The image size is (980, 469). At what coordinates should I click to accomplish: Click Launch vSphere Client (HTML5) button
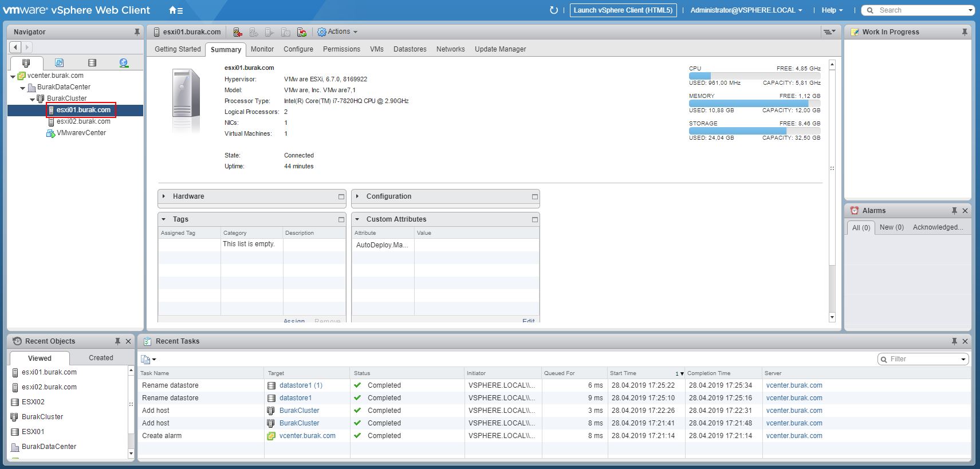pyautogui.click(x=623, y=10)
